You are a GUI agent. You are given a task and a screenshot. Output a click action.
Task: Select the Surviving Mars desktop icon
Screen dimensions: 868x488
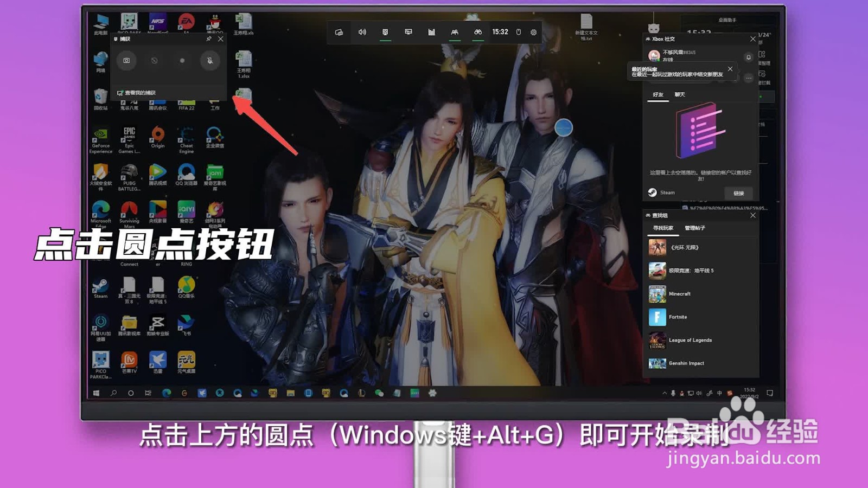tap(129, 215)
